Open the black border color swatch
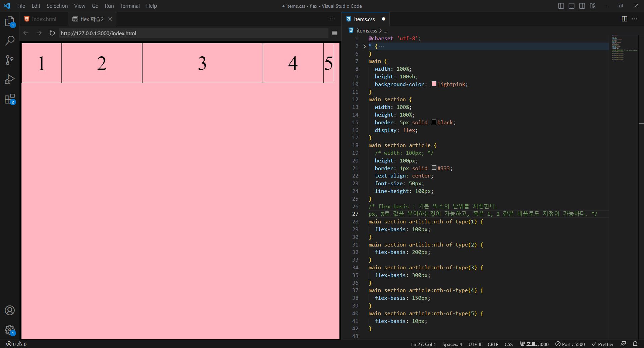The width and height of the screenshot is (644, 348). (434, 122)
